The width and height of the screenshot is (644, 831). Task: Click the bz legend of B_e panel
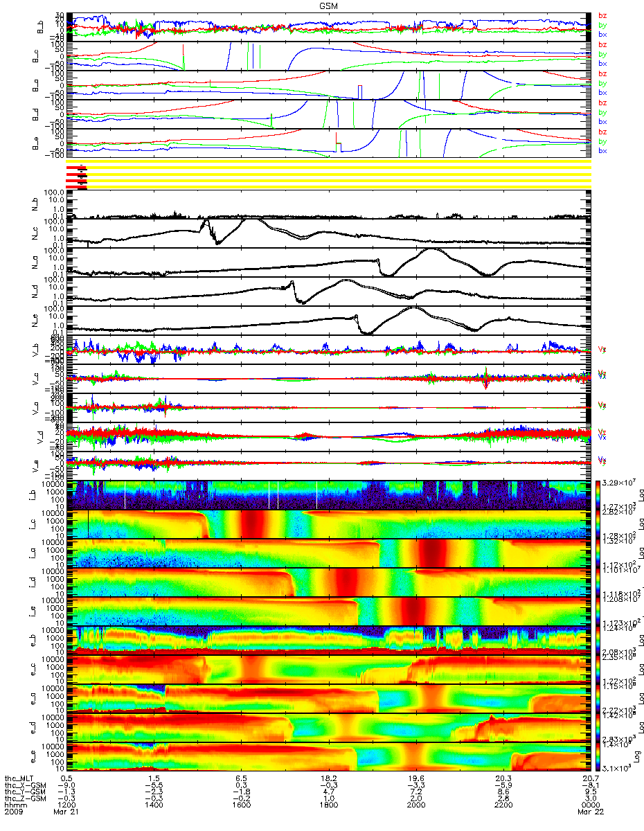click(x=602, y=132)
